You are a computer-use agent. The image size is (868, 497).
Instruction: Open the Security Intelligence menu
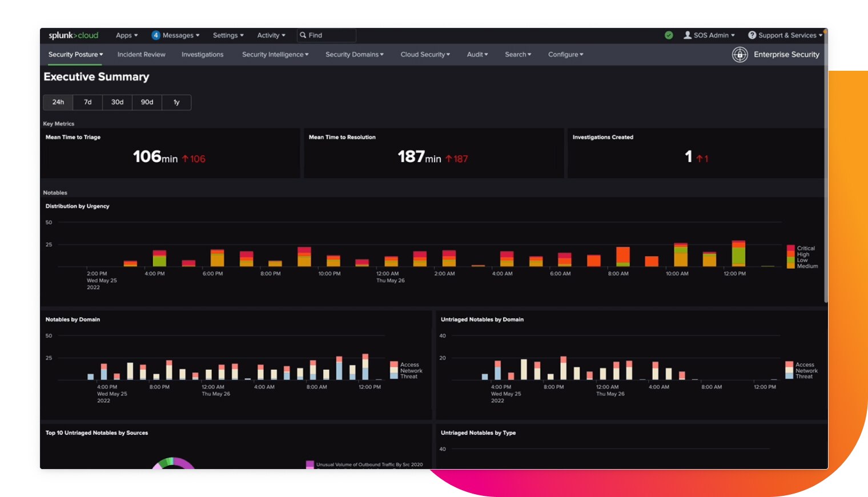point(275,55)
